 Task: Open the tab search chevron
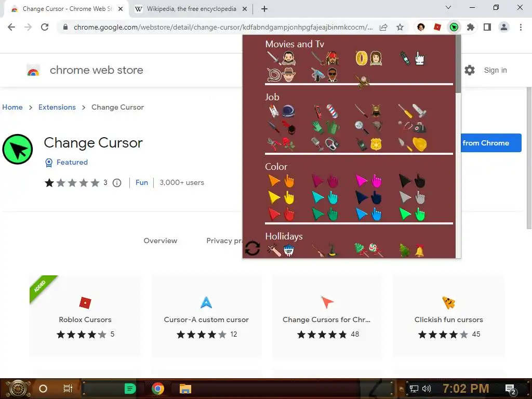[448, 7]
